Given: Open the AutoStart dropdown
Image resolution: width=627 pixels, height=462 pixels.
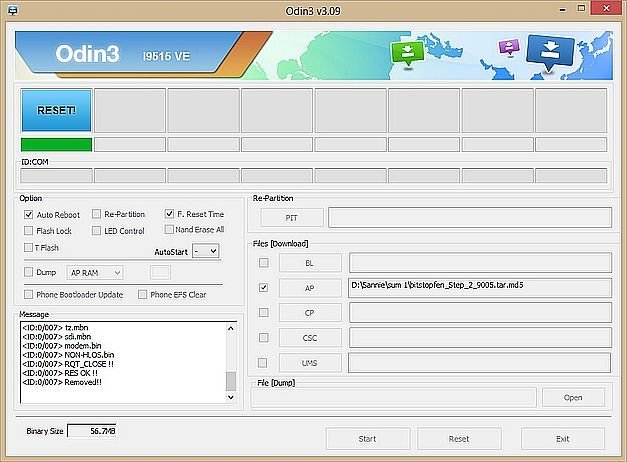Looking at the screenshot, I should point(206,251).
